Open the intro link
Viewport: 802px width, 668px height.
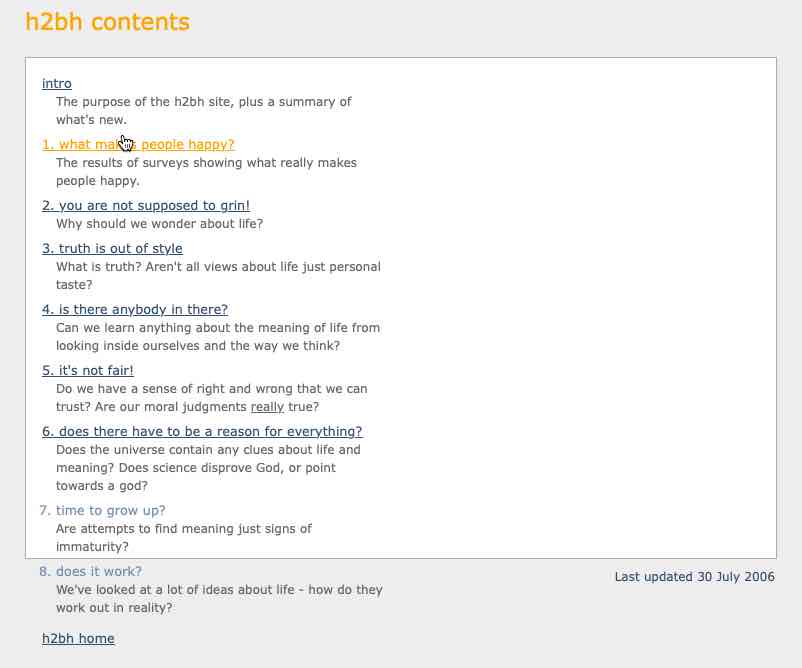pos(57,84)
